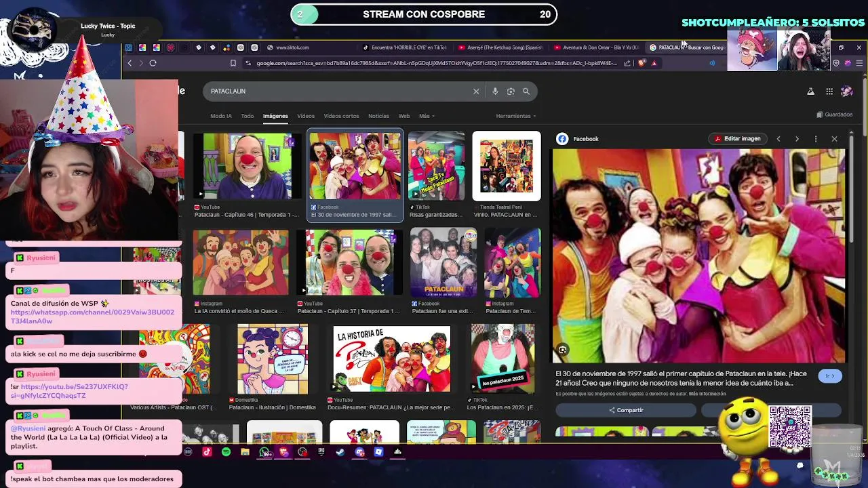Open Steam from the taskbar
Image resolution: width=868 pixels, height=488 pixels.
(340, 452)
